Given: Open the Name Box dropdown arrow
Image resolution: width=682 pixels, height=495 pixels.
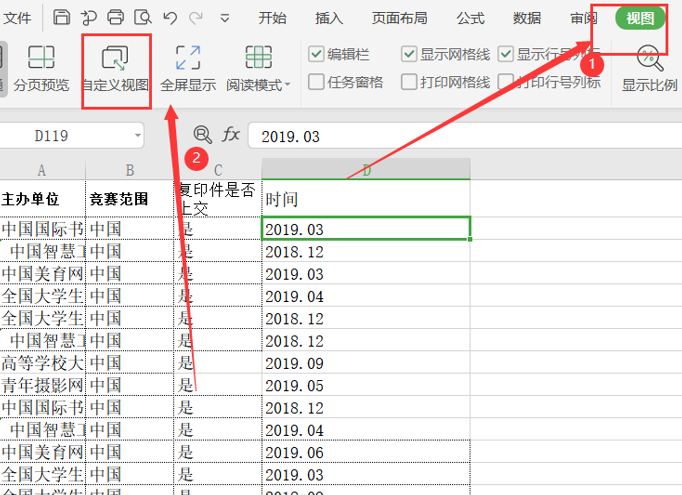Looking at the screenshot, I should [x=137, y=135].
